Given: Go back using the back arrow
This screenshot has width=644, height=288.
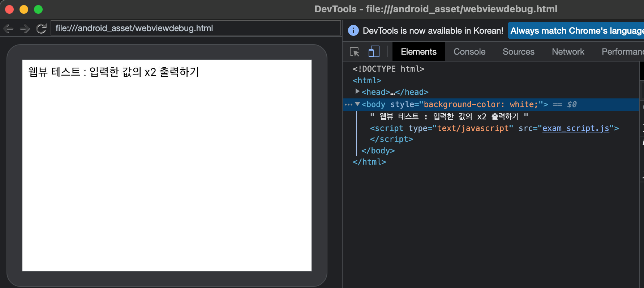Looking at the screenshot, I should 8,28.
